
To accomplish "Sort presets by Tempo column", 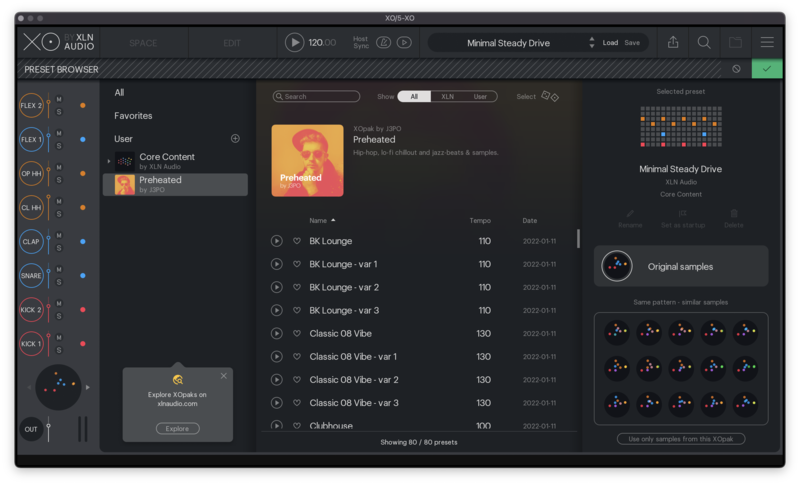I will 480,220.
